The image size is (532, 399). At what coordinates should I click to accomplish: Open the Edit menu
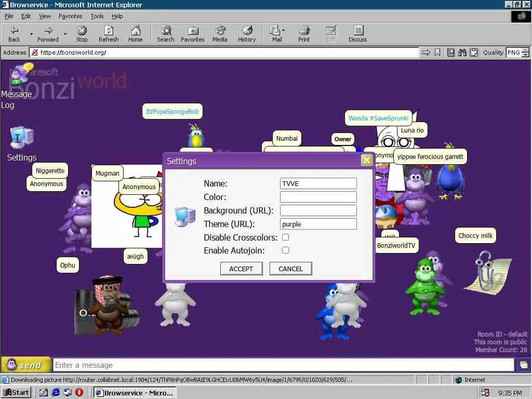tap(26, 16)
